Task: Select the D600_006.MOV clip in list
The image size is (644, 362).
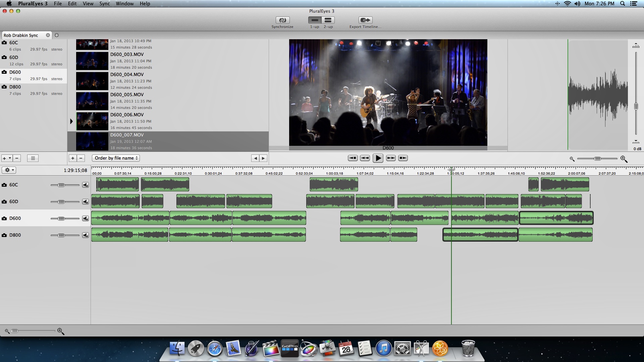Action: coord(168,121)
